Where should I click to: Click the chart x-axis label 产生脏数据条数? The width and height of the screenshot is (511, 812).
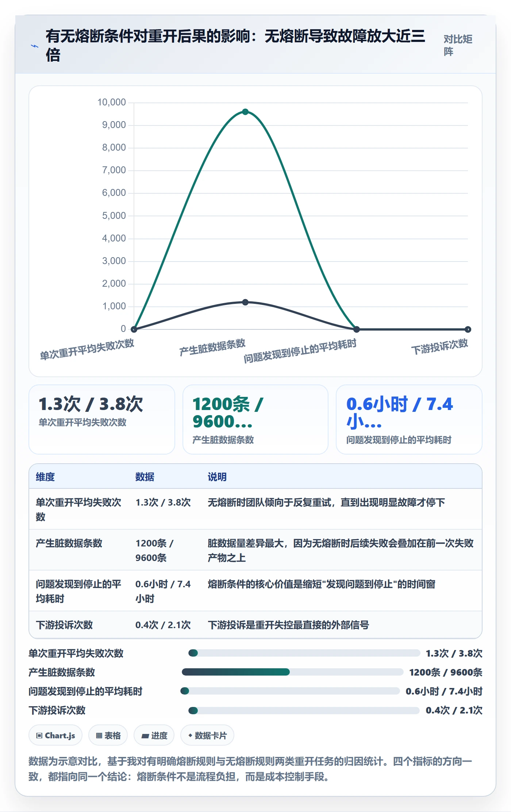(x=212, y=347)
